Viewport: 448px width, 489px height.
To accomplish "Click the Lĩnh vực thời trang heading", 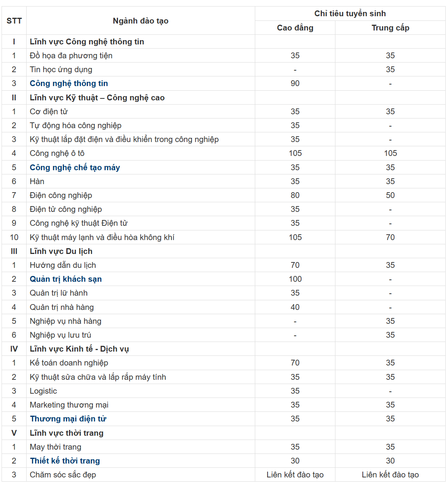I will [66, 433].
